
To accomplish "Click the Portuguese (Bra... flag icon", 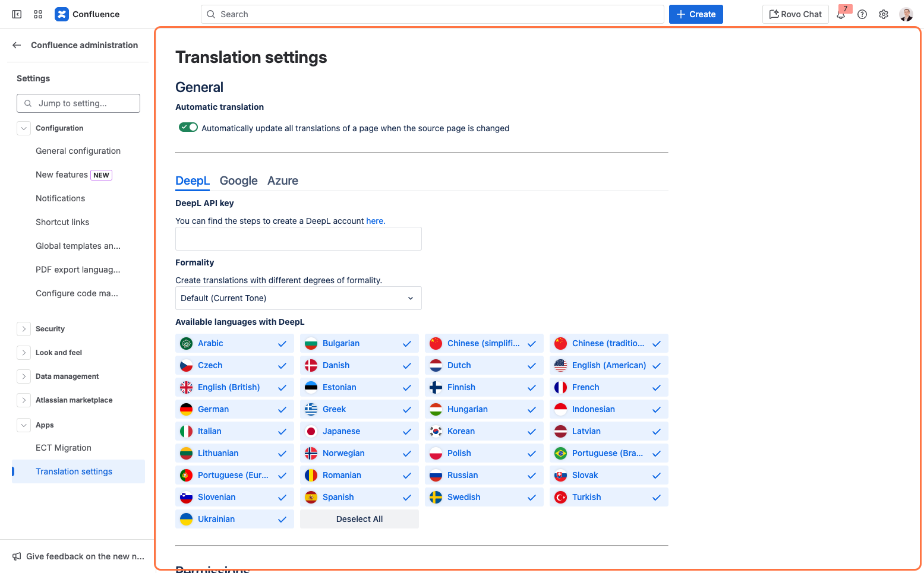I will 560,453.
